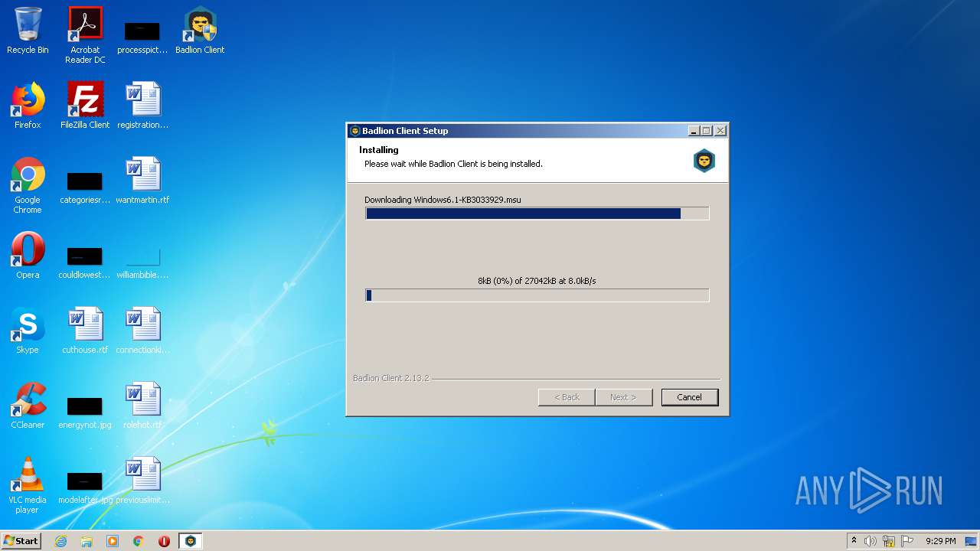Click the 'Installing' header text
Image resolution: width=980 pixels, height=551 pixels.
(379, 150)
